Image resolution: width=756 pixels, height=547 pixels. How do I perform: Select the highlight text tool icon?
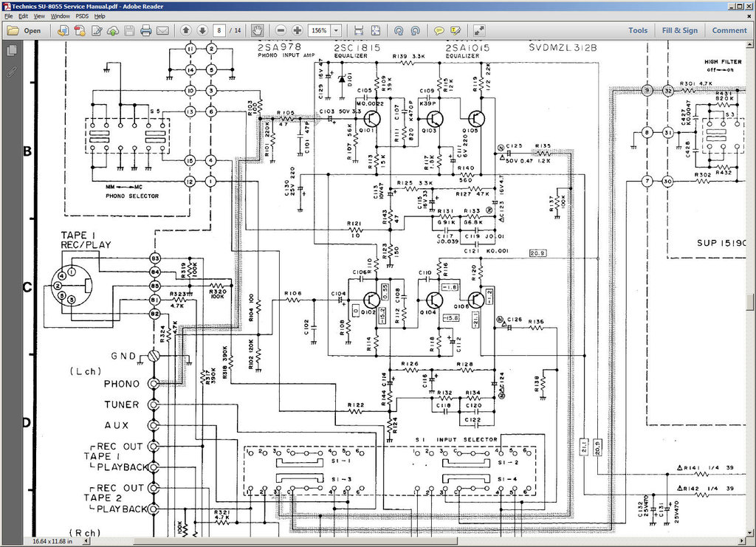pos(456,30)
